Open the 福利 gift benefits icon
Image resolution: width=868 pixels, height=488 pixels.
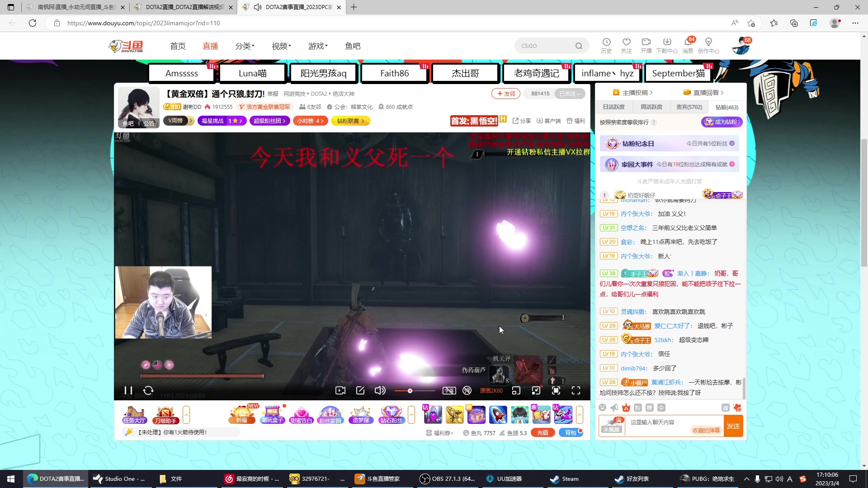click(576, 121)
